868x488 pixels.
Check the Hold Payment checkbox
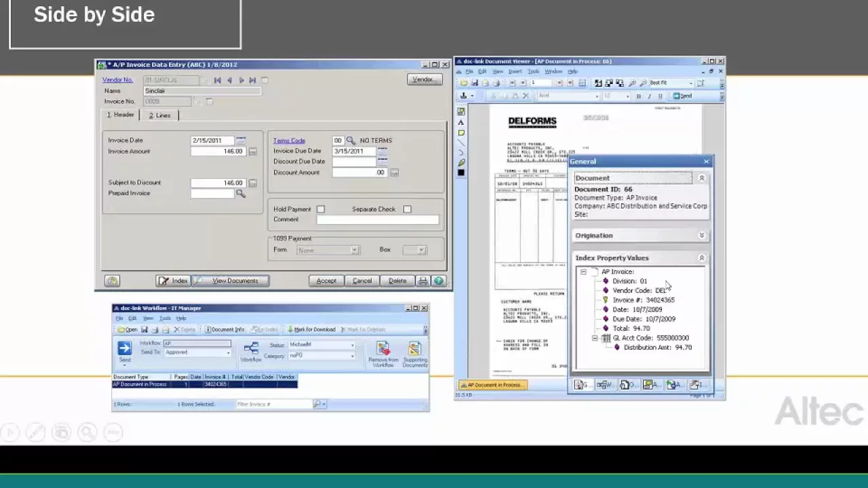[321, 209]
